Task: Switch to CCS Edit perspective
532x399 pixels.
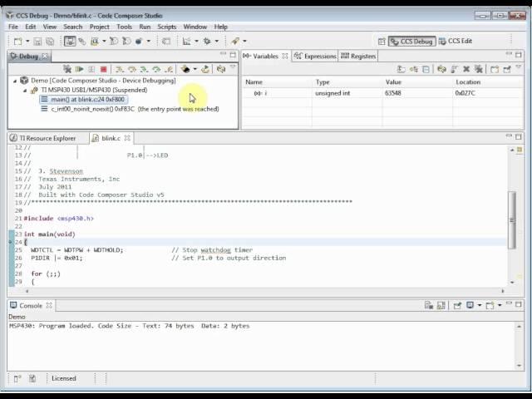Action: click(x=456, y=41)
